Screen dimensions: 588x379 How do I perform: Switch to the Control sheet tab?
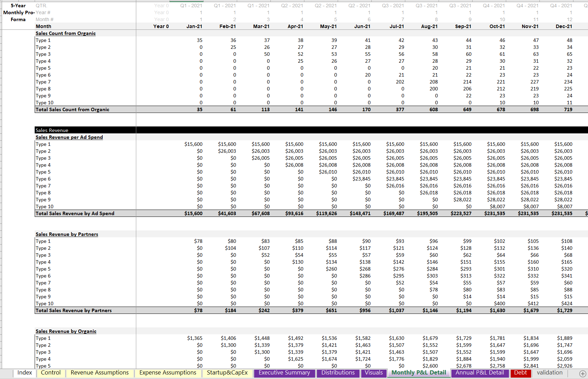click(51, 373)
